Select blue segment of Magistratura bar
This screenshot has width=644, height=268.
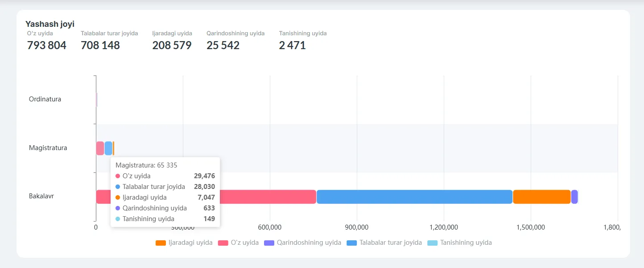coord(108,148)
